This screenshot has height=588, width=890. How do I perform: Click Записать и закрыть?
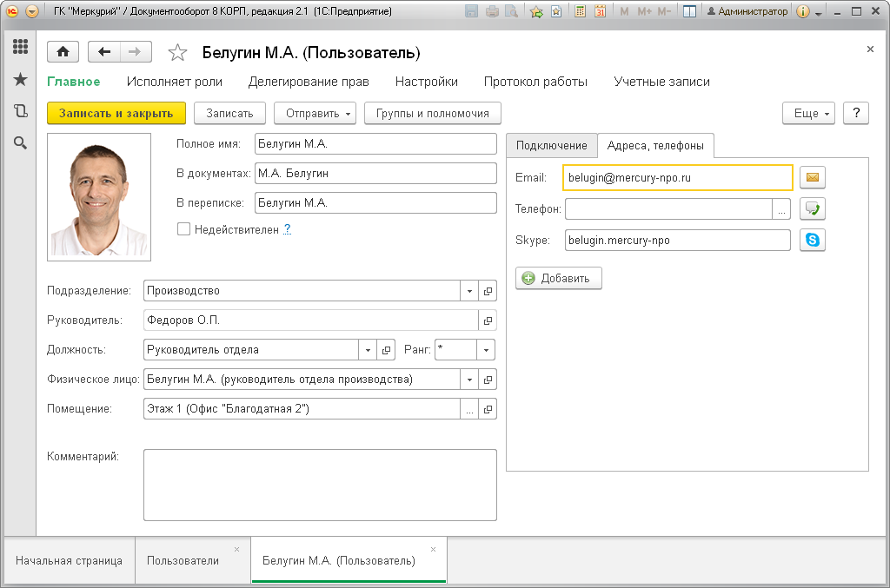(x=116, y=114)
